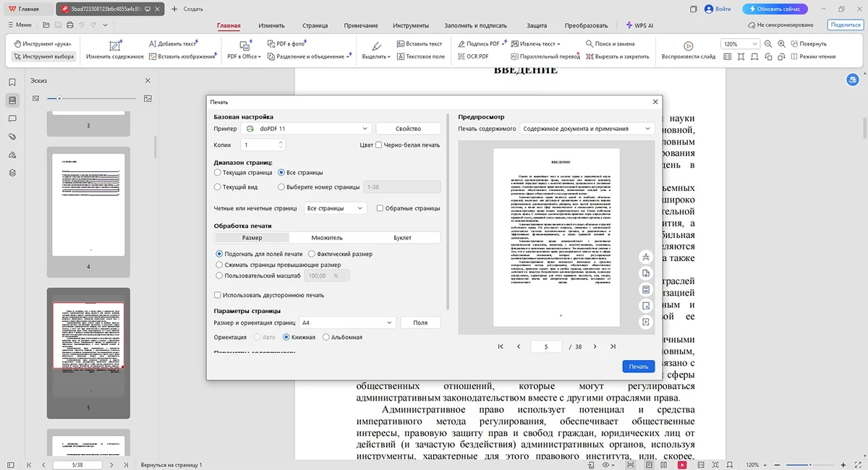Go to the last preview page
Image resolution: width=868 pixels, height=470 pixels.
click(613, 347)
